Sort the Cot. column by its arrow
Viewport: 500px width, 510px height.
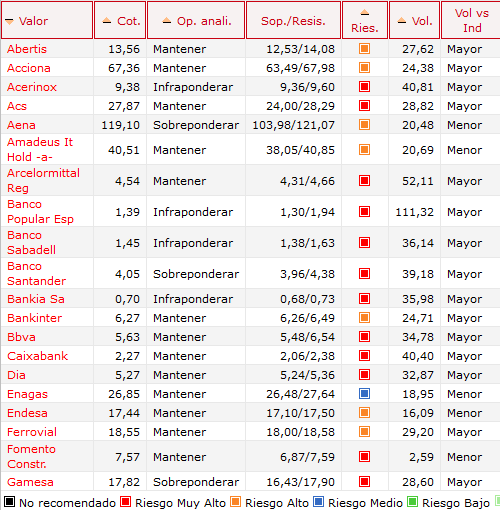click(x=107, y=21)
